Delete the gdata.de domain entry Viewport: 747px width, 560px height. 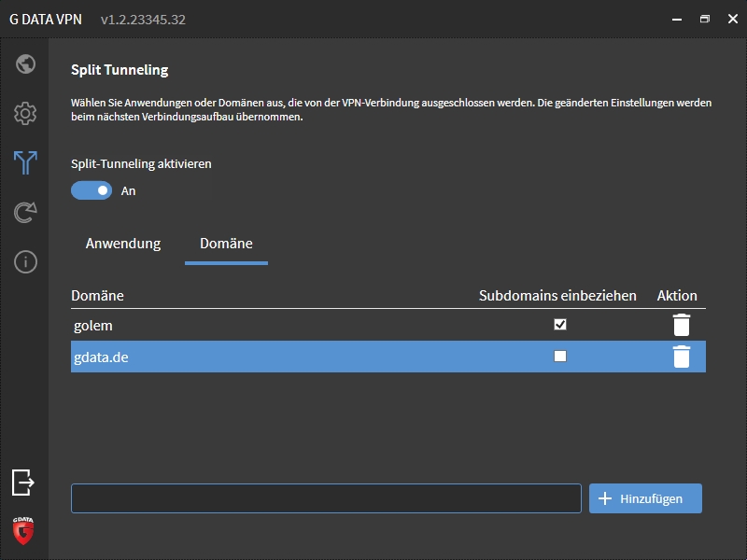682,357
